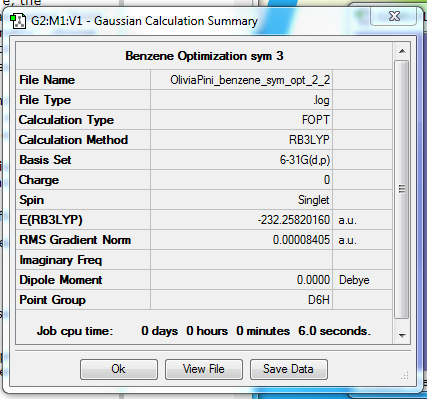This screenshot has height=399, width=427.
Task: Select the 'RB3LYP' calculation method value
Action: point(309,140)
